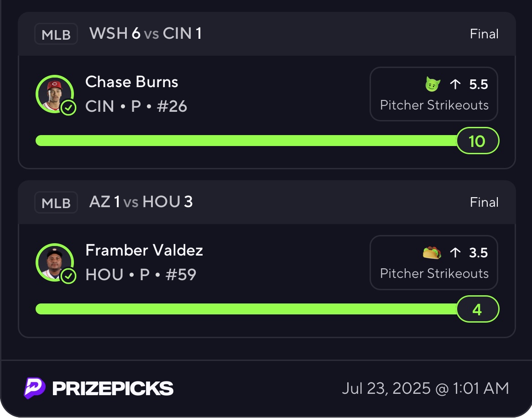The image size is (532, 418).
Task: Select the MLB tag on AZ game
Action: click(56, 203)
